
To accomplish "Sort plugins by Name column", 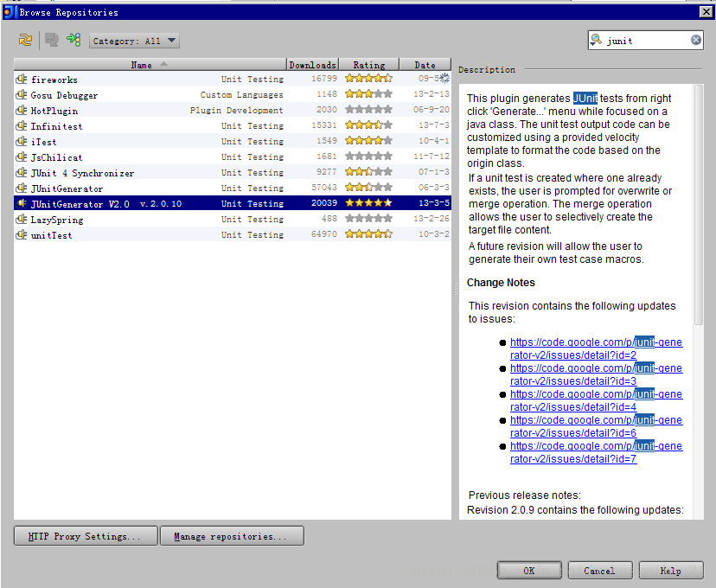I will [149, 65].
